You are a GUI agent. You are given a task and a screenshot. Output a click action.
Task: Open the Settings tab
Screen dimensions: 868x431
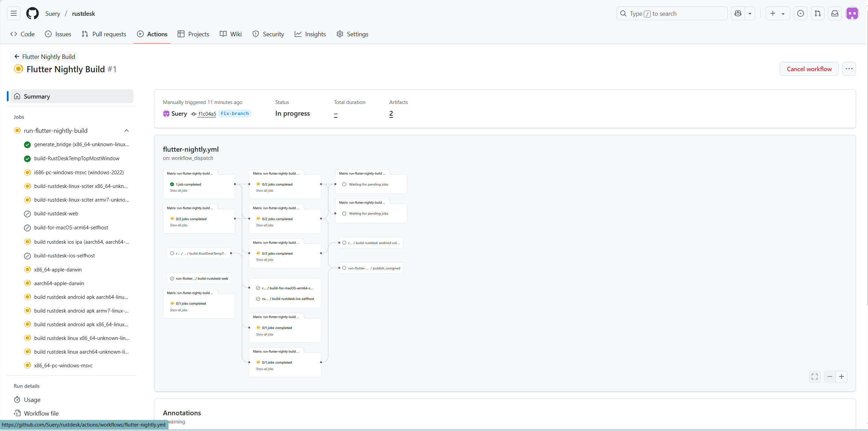click(353, 34)
